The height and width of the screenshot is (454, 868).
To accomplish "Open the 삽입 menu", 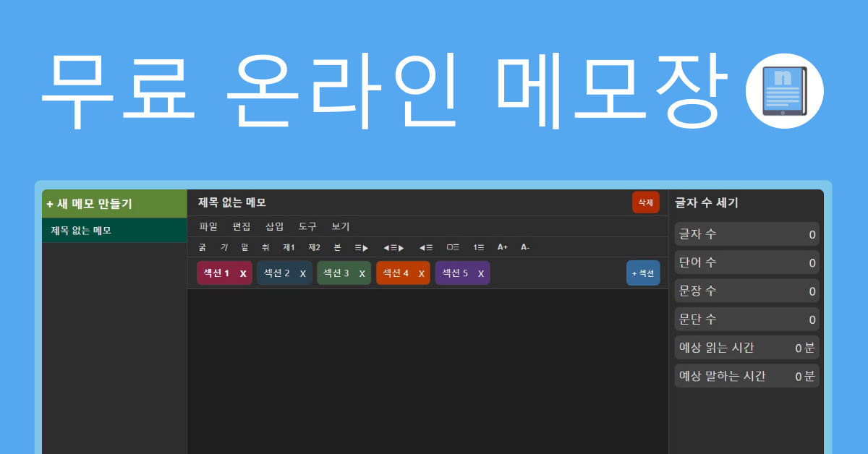I will tap(274, 226).
